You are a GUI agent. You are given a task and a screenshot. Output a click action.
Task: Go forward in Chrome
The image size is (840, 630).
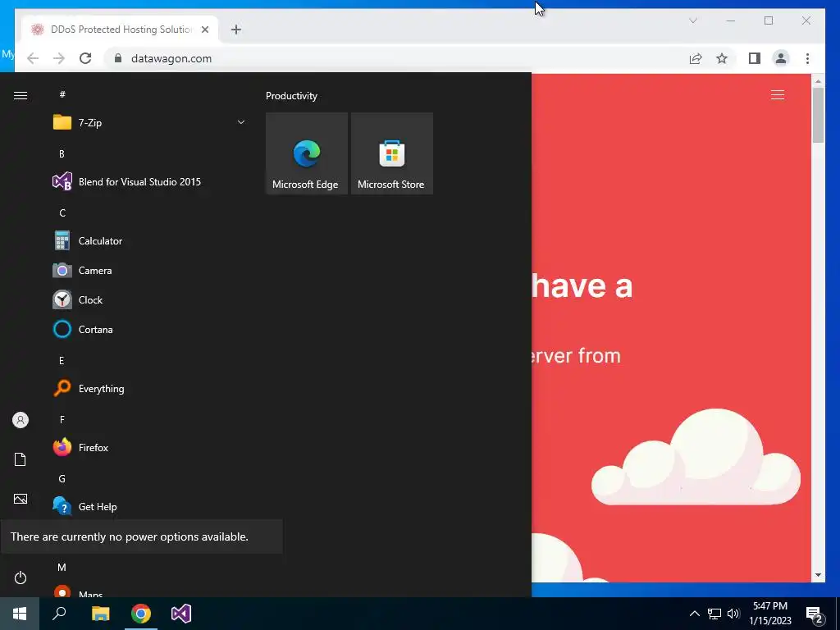tap(59, 58)
